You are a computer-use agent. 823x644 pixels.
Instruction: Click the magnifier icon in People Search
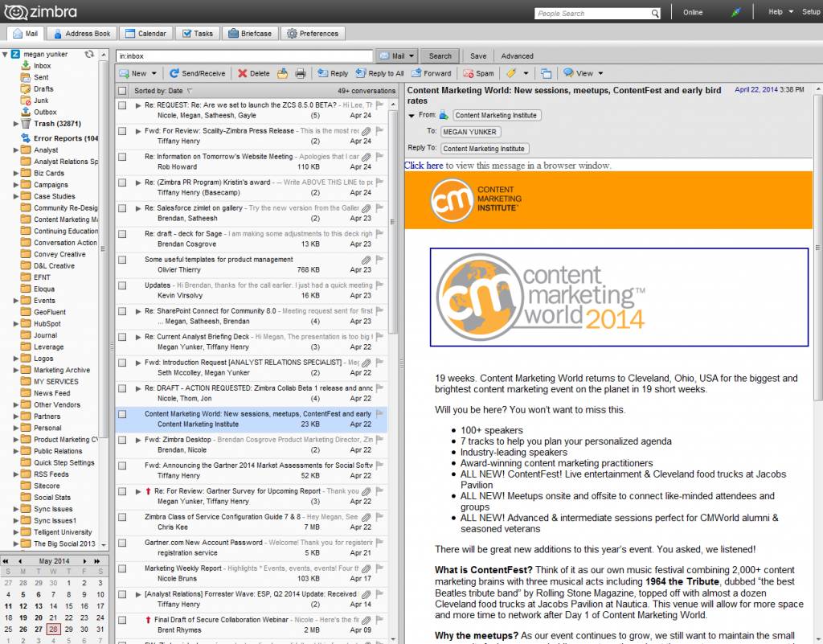pos(655,14)
